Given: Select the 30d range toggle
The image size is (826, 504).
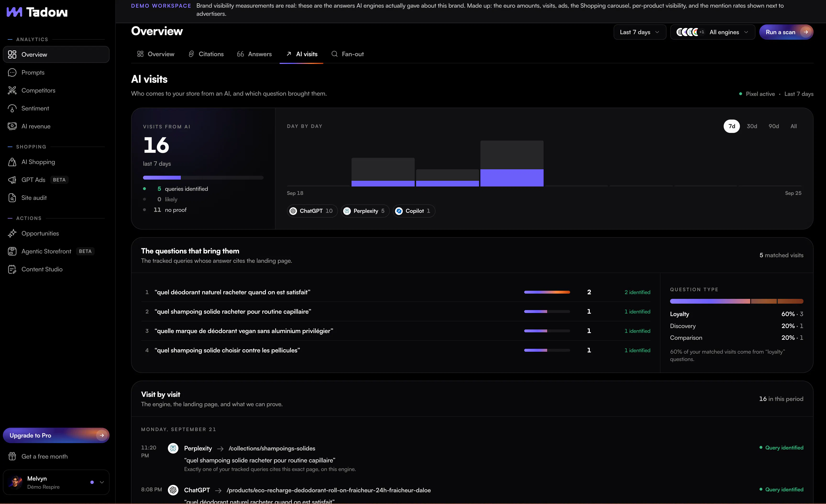Looking at the screenshot, I should (752, 126).
